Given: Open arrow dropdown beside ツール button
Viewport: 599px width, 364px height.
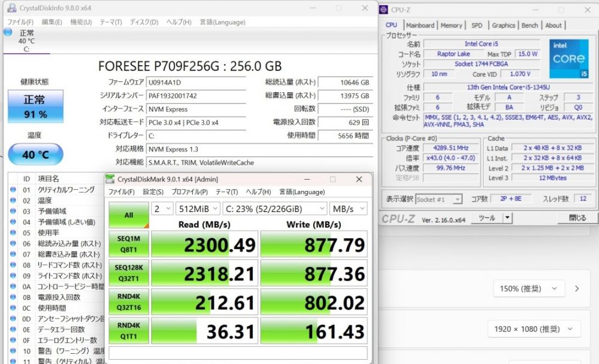Looking at the screenshot, I should [507, 218].
